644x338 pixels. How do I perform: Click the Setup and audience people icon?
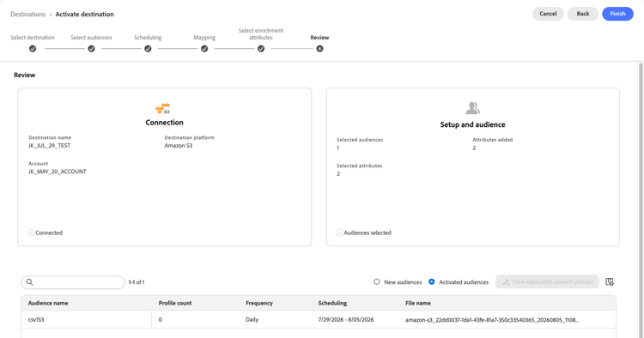[x=473, y=108]
